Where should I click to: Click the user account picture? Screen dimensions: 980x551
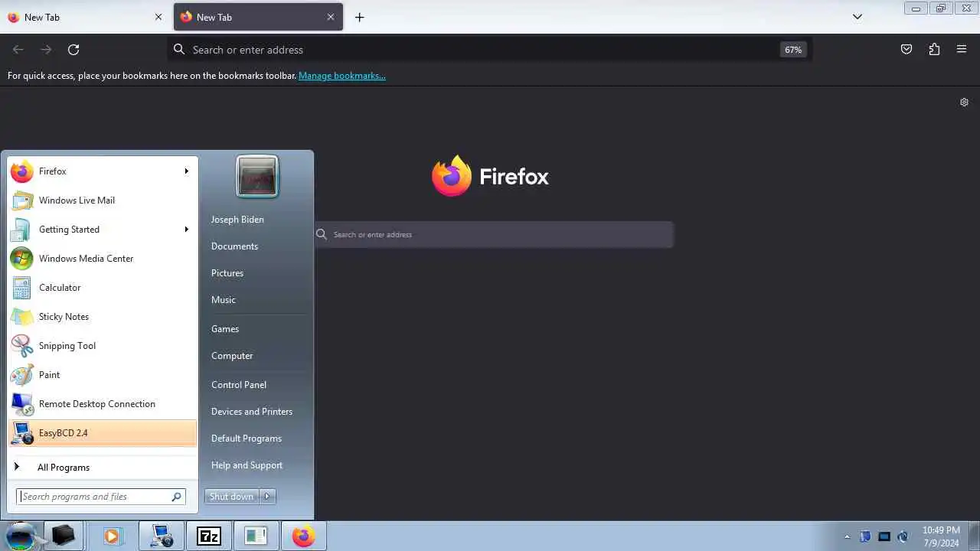pyautogui.click(x=257, y=177)
